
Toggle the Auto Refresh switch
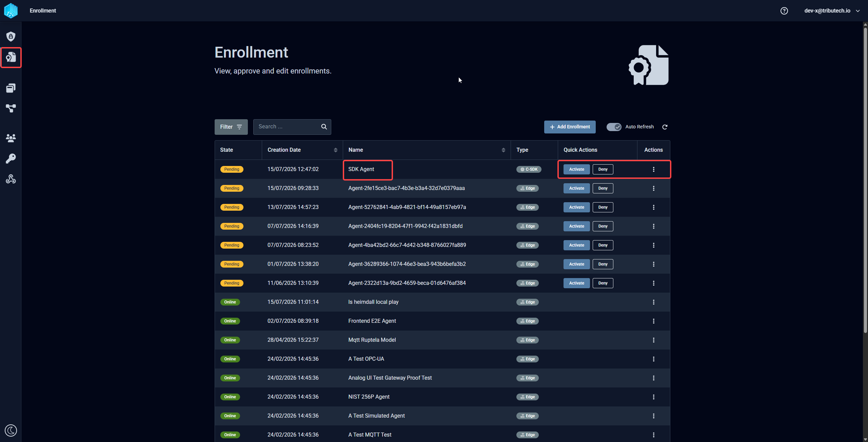pyautogui.click(x=614, y=127)
